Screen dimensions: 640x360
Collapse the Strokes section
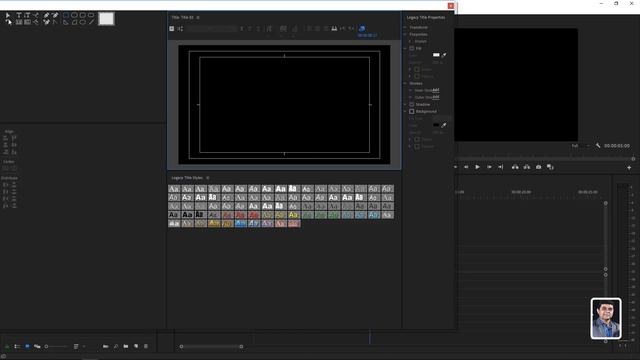click(x=405, y=83)
